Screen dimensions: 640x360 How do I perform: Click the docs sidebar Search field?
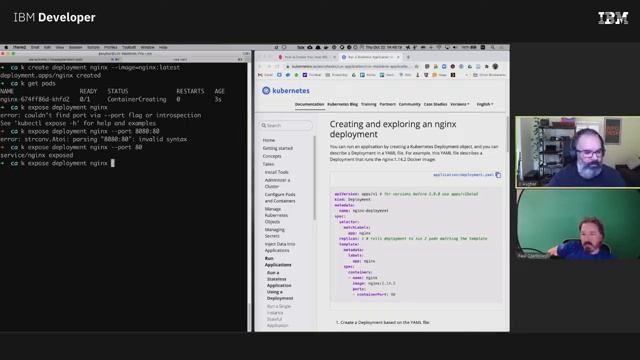[286, 125]
